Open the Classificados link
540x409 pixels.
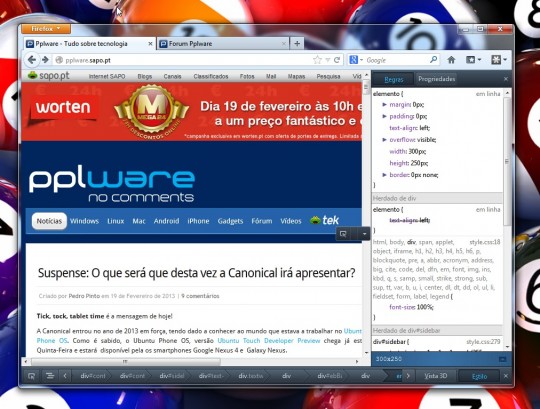[211, 76]
